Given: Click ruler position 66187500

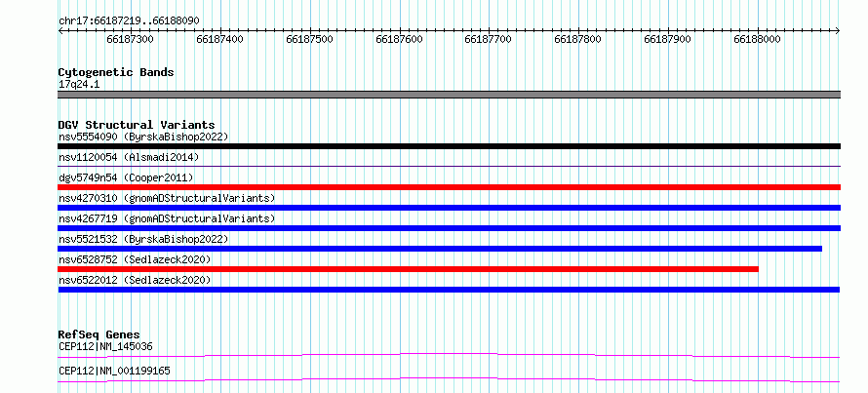Looking at the screenshot, I should pyautogui.click(x=310, y=39).
